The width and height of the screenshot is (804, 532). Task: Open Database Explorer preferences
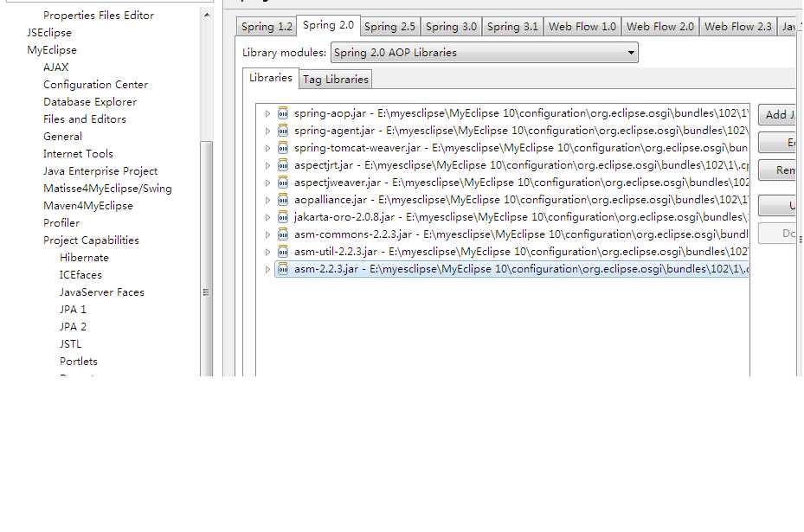(90, 102)
